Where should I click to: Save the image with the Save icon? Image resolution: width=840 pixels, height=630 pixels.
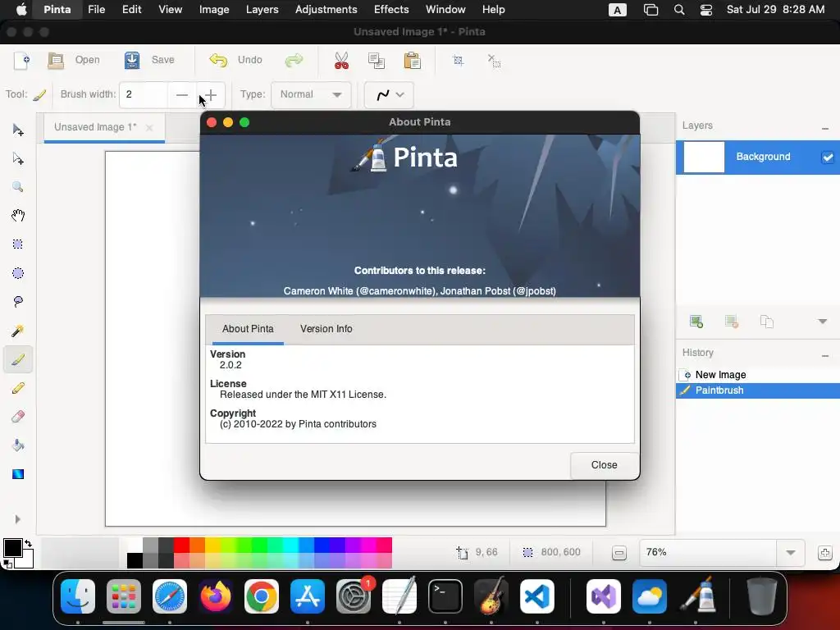(x=132, y=60)
